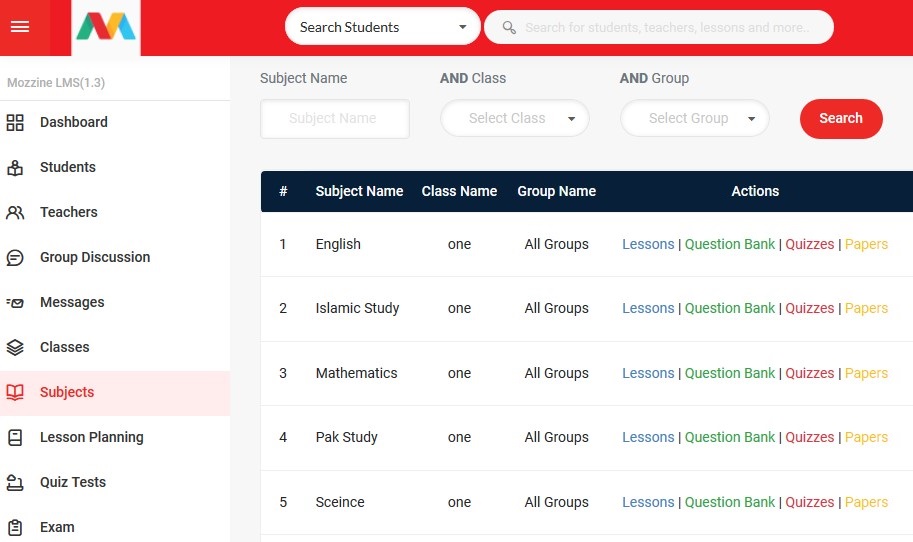Click the Group Discussion chat icon
Viewport: 913px width, 542px height.
pos(15,258)
